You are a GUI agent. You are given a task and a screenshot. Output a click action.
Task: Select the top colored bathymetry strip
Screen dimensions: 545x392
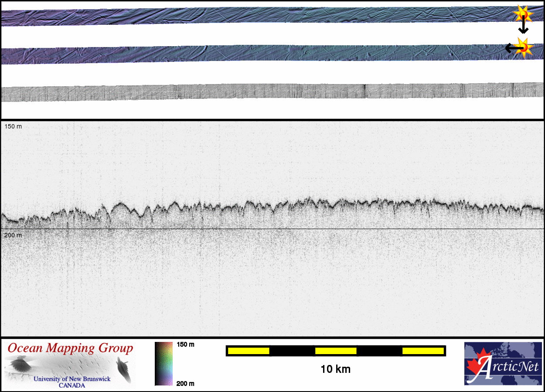coord(262,16)
